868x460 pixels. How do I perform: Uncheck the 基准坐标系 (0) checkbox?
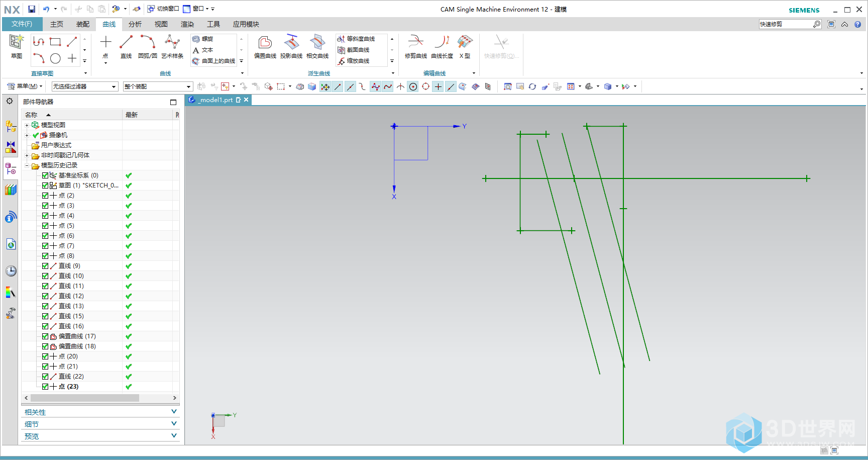pos(45,175)
